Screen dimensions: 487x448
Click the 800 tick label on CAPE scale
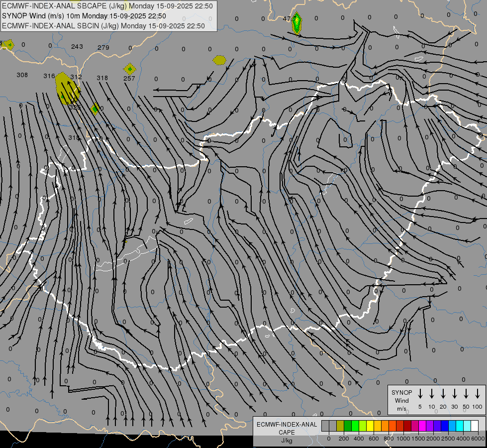(x=389, y=439)
